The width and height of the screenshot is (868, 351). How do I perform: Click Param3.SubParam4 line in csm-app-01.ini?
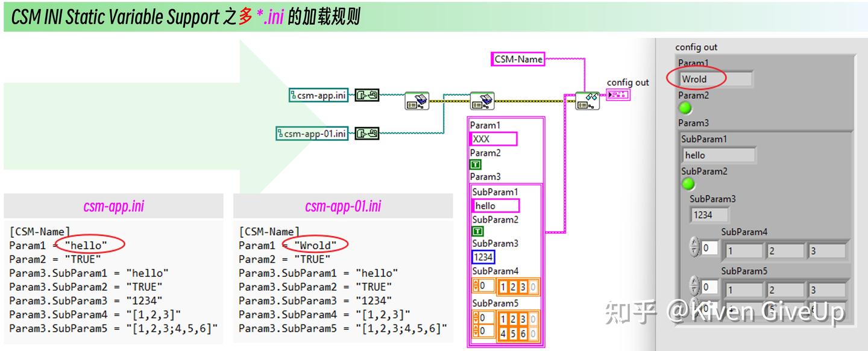(325, 314)
